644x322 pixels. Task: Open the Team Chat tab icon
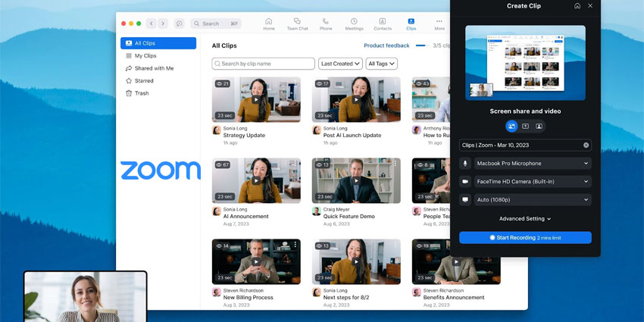[x=297, y=23]
